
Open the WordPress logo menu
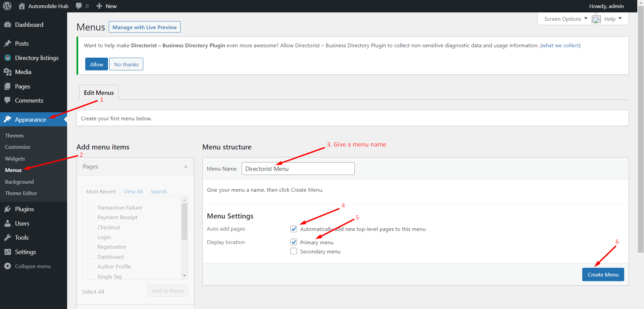coord(7,6)
